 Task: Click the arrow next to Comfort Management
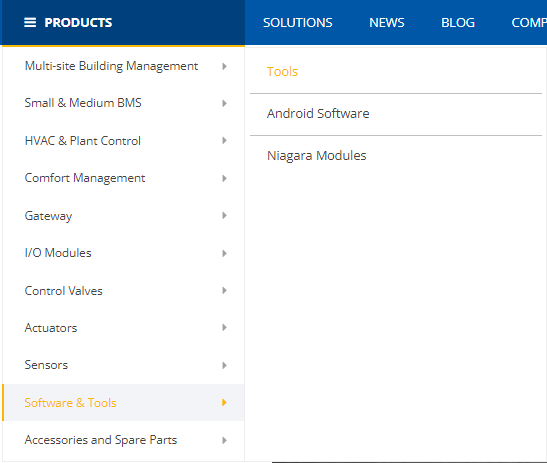click(x=224, y=178)
